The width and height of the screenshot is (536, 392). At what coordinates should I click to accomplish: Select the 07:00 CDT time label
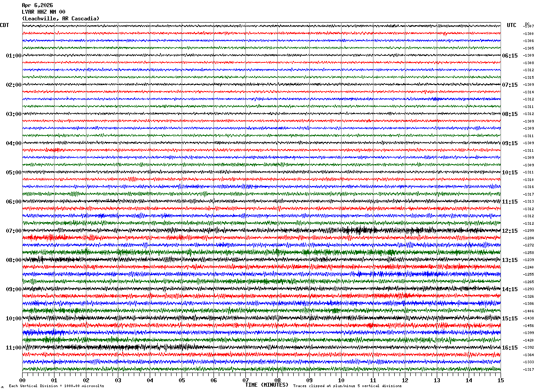click(x=14, y=231)
